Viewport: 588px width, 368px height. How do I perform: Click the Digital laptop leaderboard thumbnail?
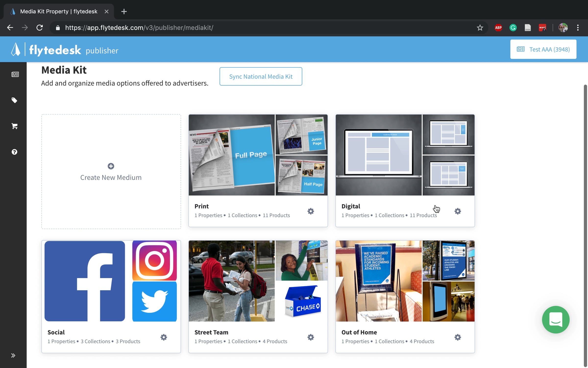click(379, 155)
